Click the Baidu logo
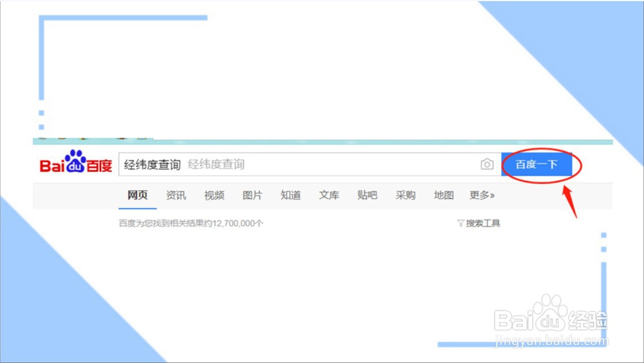 (76, 162)
